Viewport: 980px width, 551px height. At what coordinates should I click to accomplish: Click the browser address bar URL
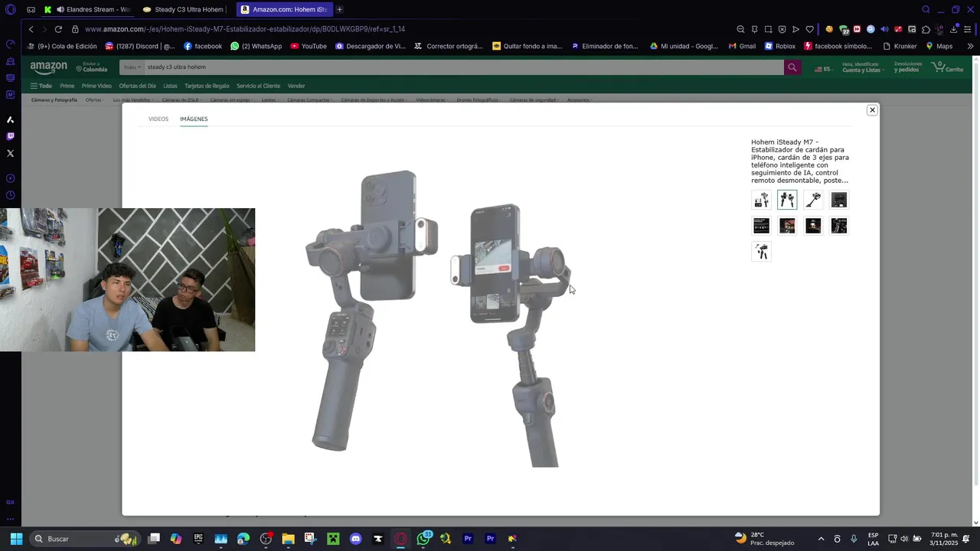coord(245,29)
